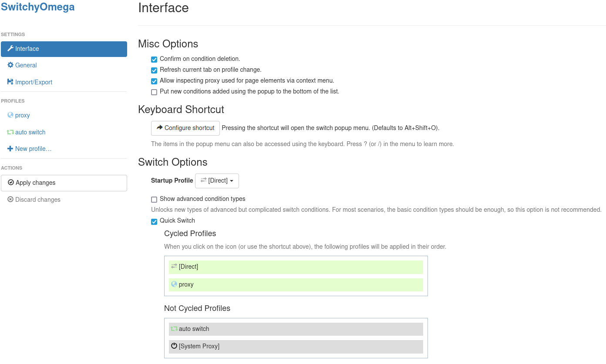Image resolution: width=606 pixels, height=364 pixels.
Task: Open the Startup Profile dropdown
Action: point(217,181)
